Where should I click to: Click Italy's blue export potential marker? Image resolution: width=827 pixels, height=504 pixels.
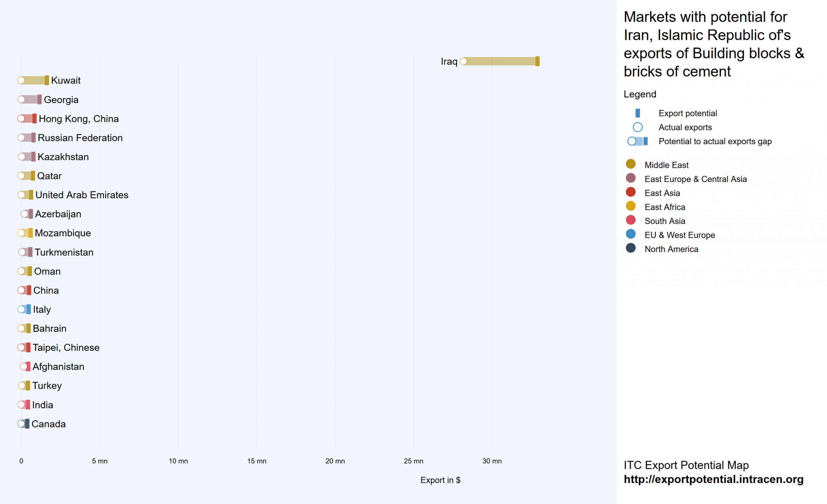[28, 309]
